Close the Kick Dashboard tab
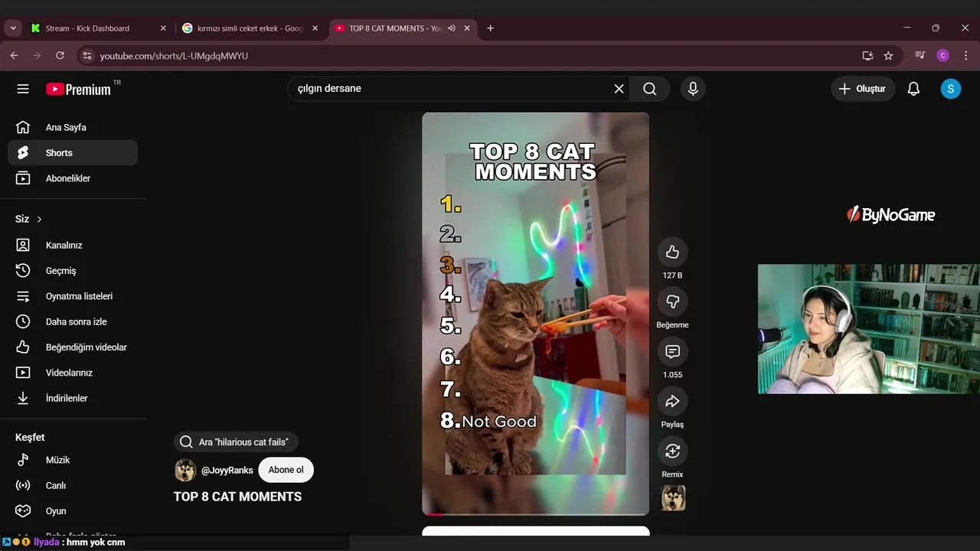The width and height of the screenshot is (980, 551). click(x=163, y=28)
